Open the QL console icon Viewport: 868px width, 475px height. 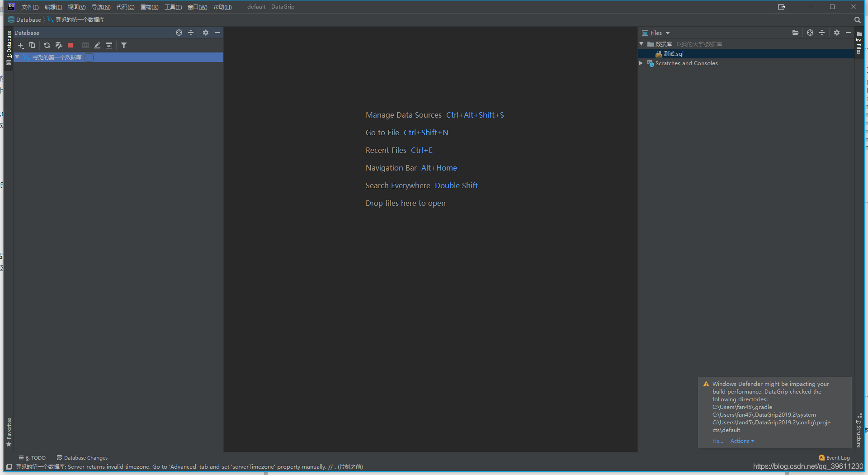109,45
